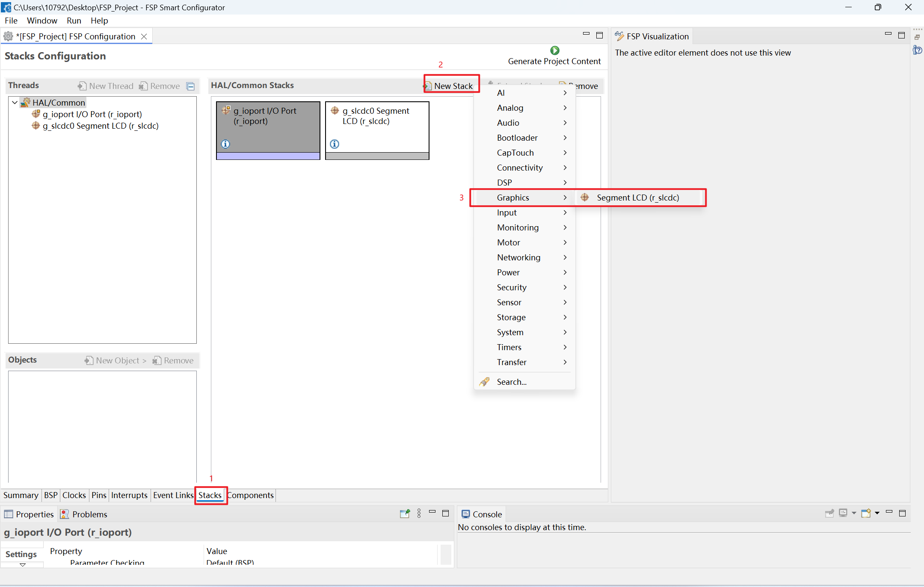The height and width of the screenshot is (587, 924).
Task: Select the Console view tab
Action: click(x=482, y=514)
